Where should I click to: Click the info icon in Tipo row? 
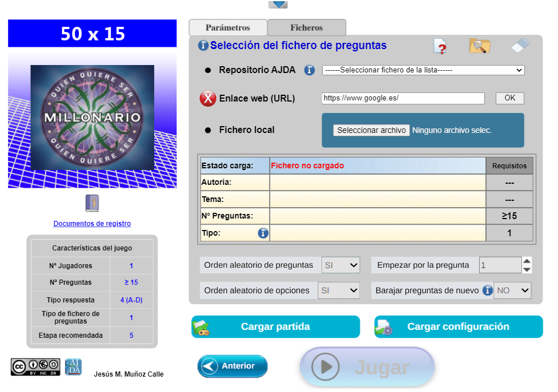pos(263,233)
